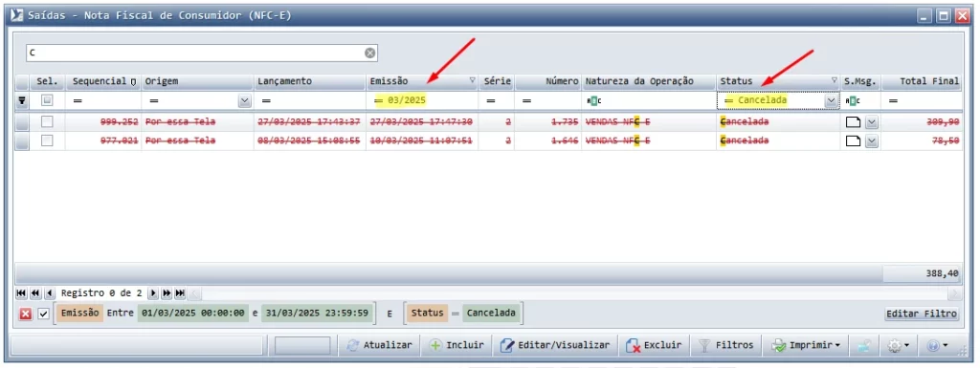The width and height of the screenshot is (980, 368).
Task: Click the S.Msg. filter operator icon
Action: point(853,100)
